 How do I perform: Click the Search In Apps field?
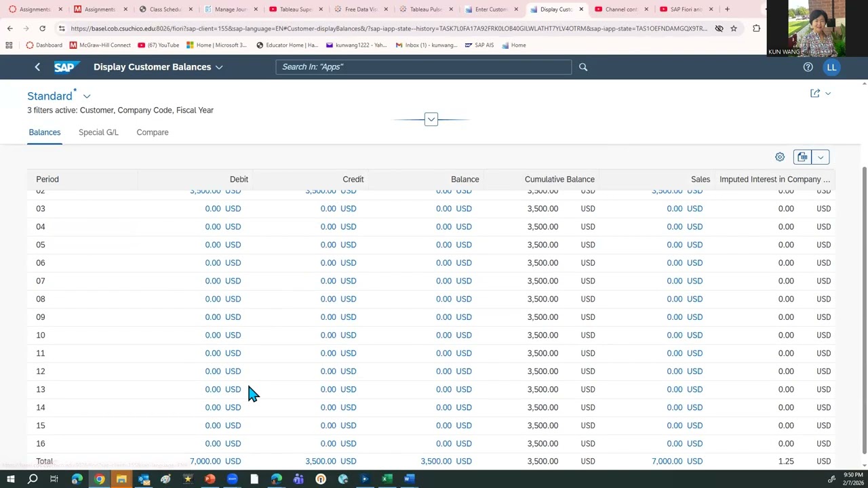coord(424,67)
